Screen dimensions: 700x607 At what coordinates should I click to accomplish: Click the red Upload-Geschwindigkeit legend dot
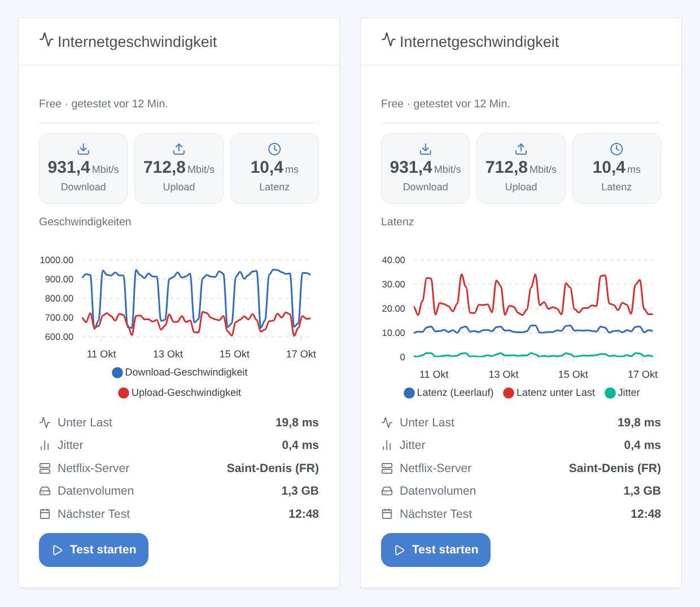point(124,393)
